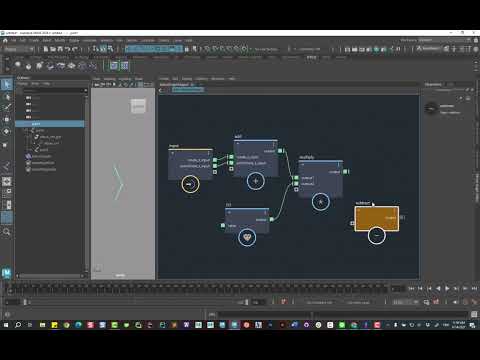Click the green output port of value node
Screen dimensions: 480x360
(x=272, y=219)
